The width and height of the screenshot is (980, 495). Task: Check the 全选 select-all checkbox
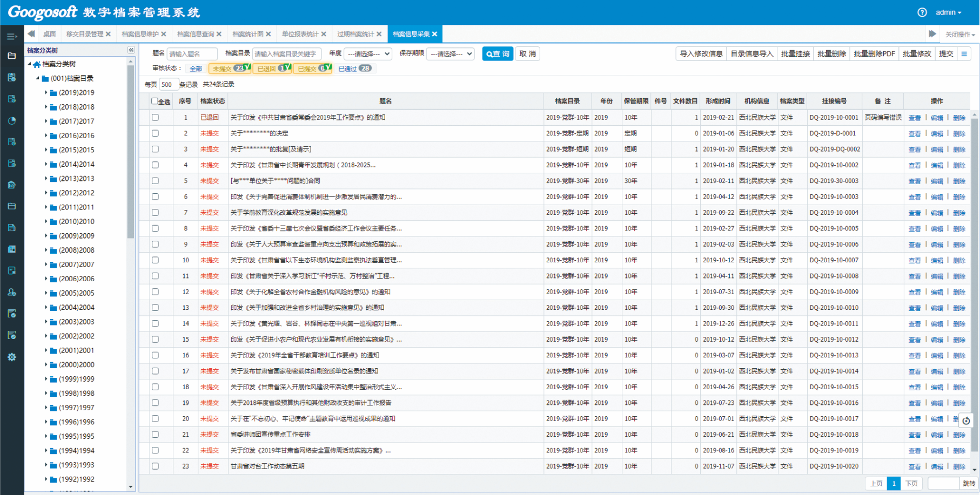[155, 101]
